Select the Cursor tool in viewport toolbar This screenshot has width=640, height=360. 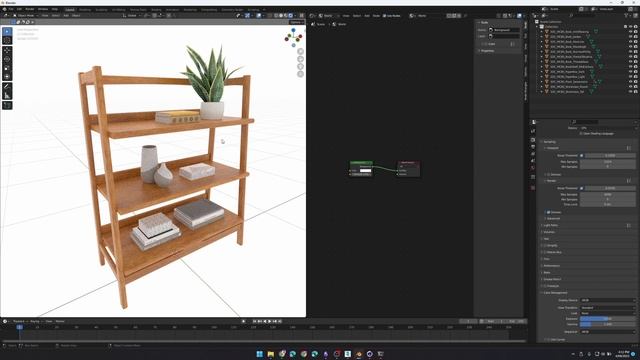coord(7,40)
